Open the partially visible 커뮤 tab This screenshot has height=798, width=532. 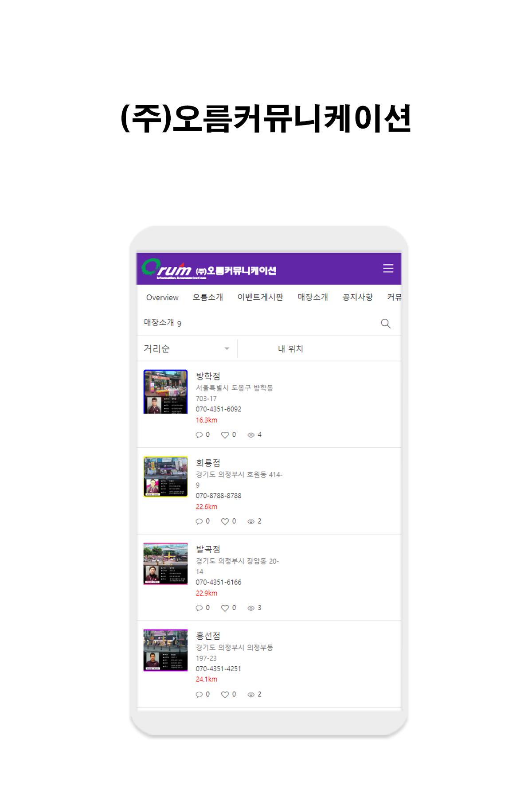tap(394, 297)
